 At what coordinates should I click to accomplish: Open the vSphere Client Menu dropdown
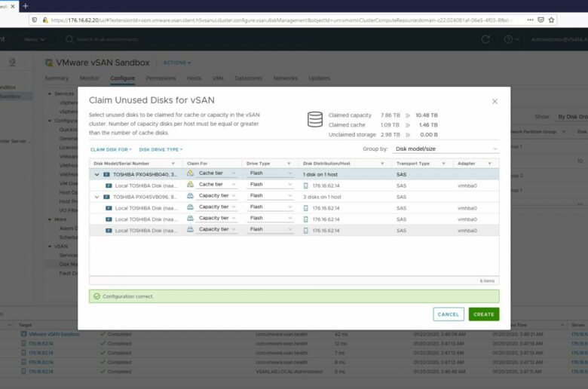(35, 39)
